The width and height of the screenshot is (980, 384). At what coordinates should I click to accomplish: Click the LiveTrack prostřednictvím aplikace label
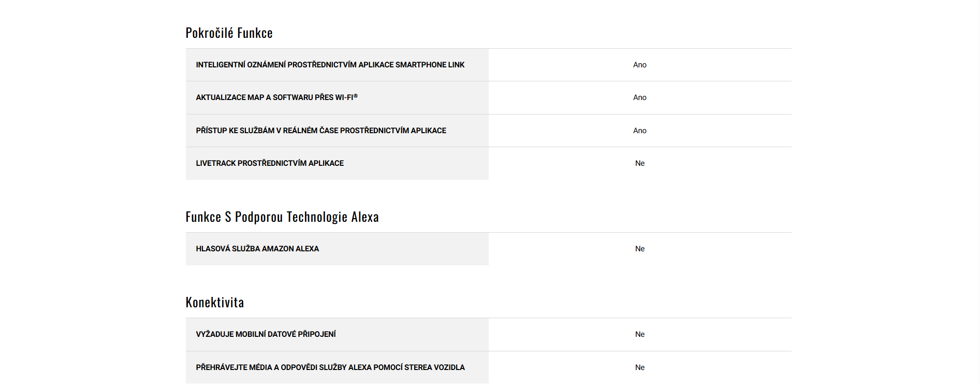click(x=269, y=163)
